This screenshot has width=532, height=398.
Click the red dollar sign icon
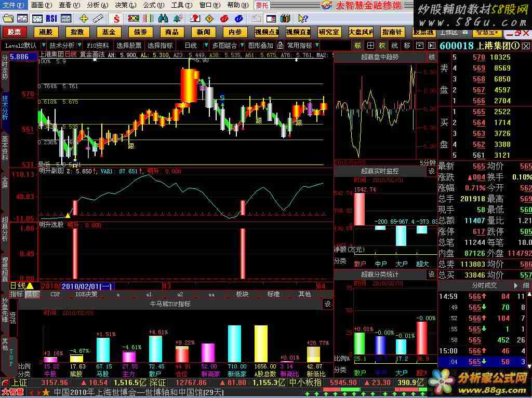117,18
